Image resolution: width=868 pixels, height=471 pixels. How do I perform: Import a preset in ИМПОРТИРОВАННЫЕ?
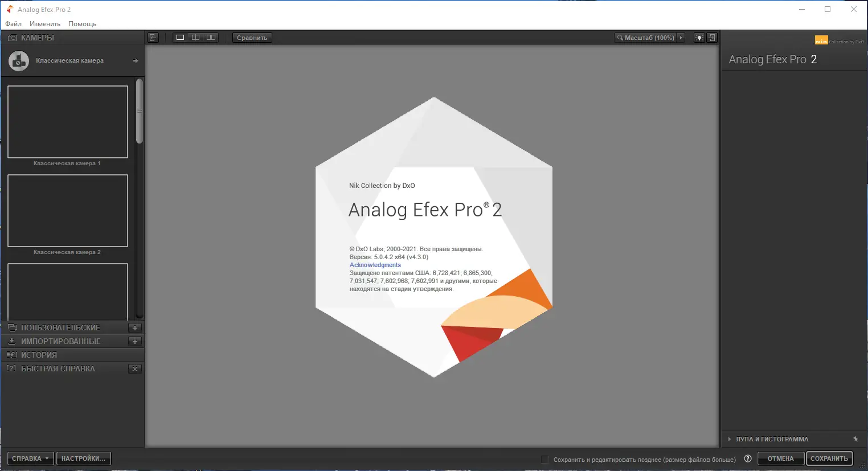135,341
